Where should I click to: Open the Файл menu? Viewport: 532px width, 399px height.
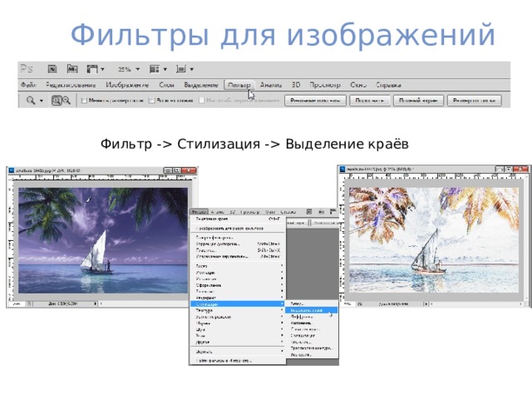pyautogui.click(x=28, y=85)
